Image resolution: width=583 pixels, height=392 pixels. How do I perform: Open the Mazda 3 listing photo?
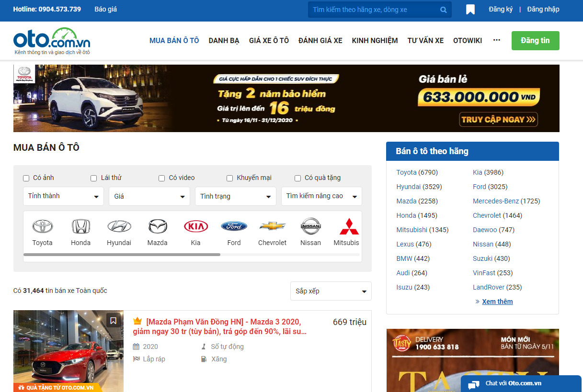[x=69, y=351]
